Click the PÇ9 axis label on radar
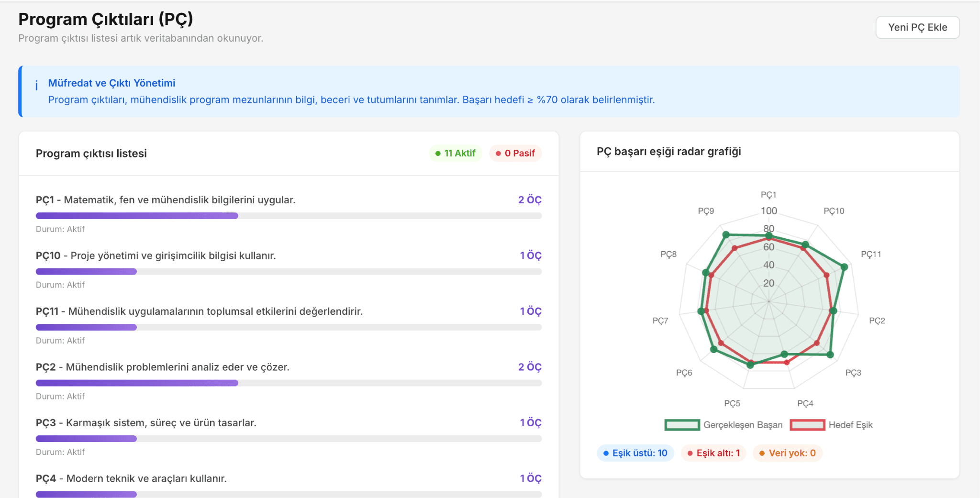Screen dimensions: 980x498 click(x=706, y=211)
